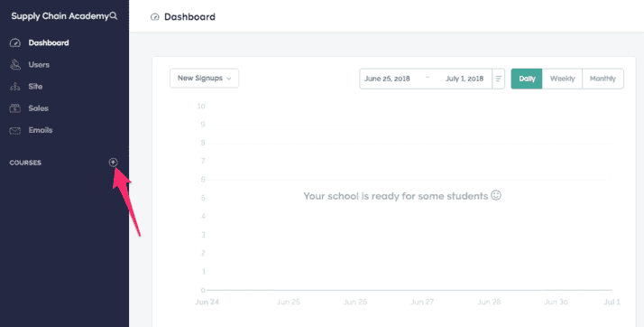Viewport: 644px width, 327px height.
Task: Click the COURSES section label
Action: (25, 163)
